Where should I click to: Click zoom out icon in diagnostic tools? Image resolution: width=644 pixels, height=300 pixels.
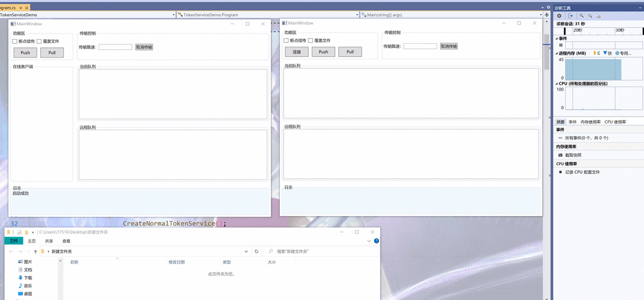(x=591, y=16)
